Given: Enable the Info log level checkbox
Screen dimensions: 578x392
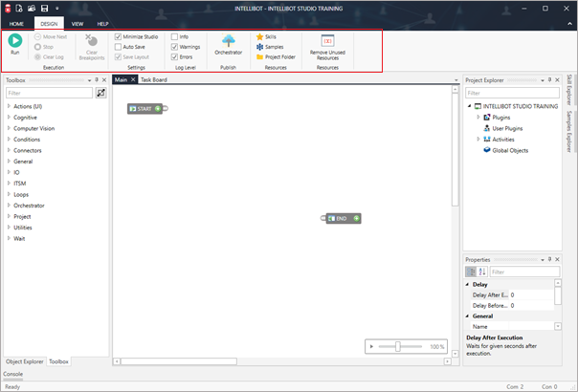Looking at the screenshot, I should [173, 36].
